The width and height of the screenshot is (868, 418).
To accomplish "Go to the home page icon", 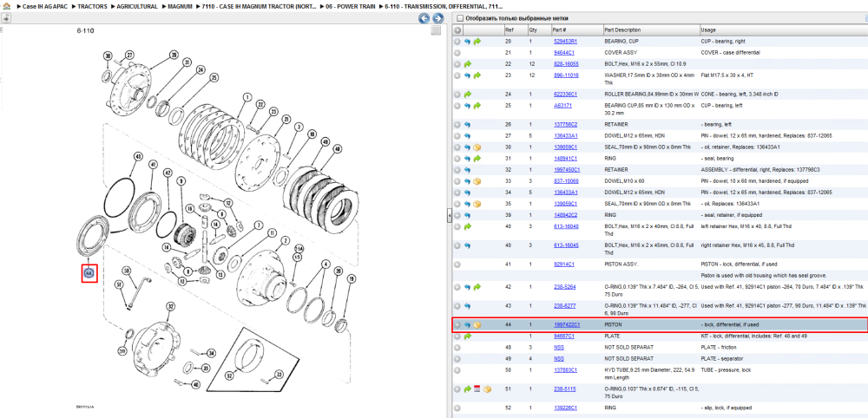I will (x=6, y=5).
